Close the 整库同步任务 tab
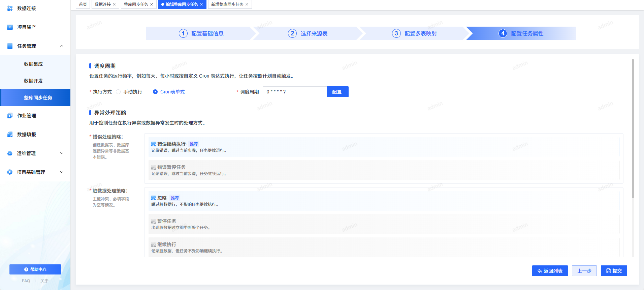644x290 pixels. (152, 4)
